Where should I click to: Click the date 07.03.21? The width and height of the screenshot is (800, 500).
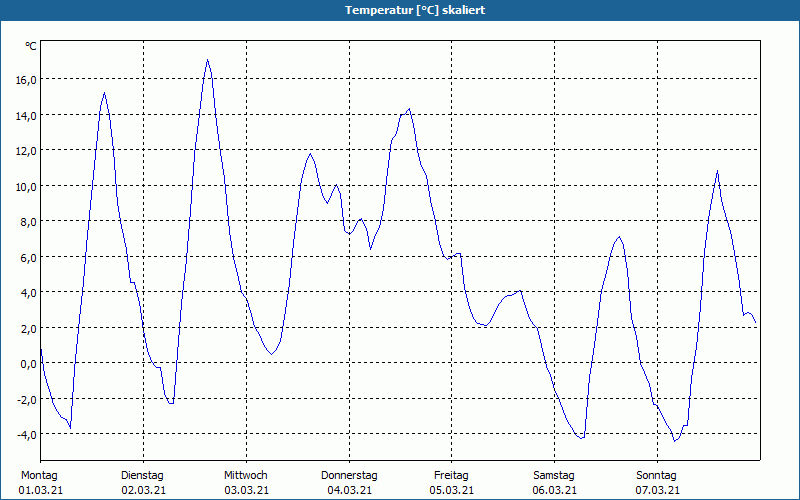click(x=657, y=490)
